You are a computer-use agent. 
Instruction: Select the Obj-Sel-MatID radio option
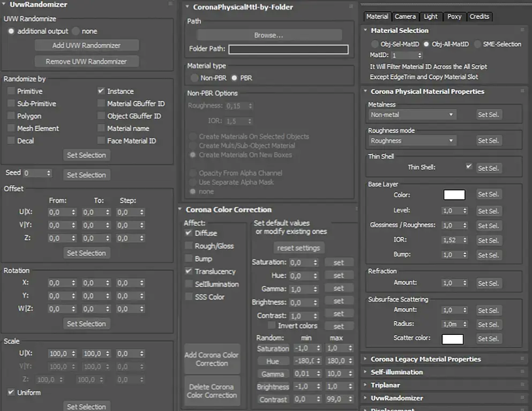(x=375, y=44)
